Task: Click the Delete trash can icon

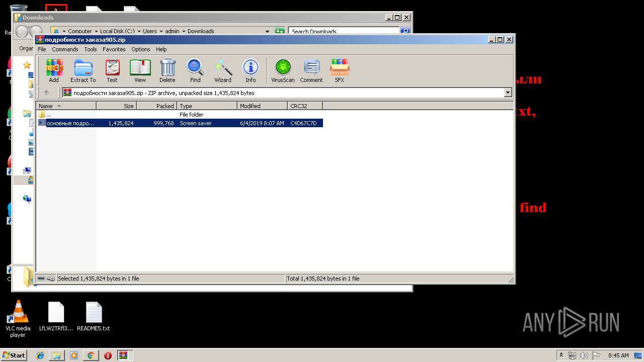Action: pos(168,71)
